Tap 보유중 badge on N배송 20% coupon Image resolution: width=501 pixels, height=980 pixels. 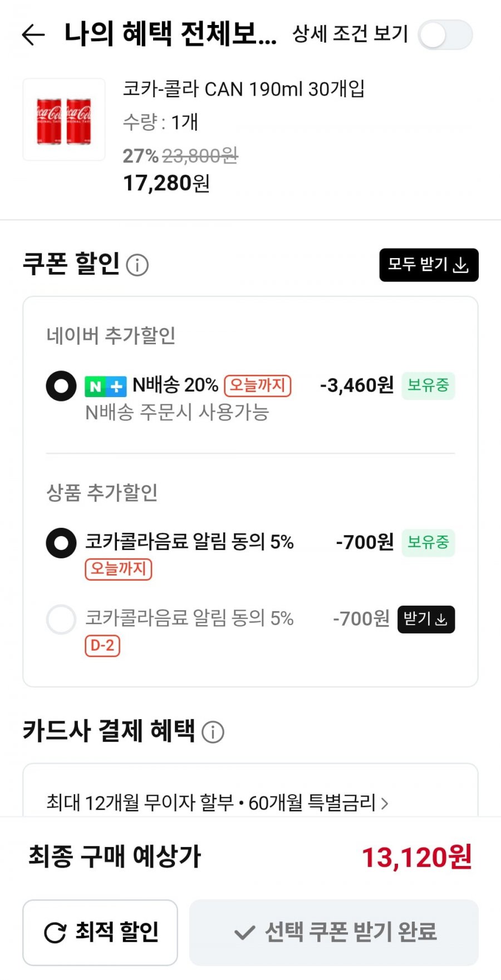click(x=428, y=385)
